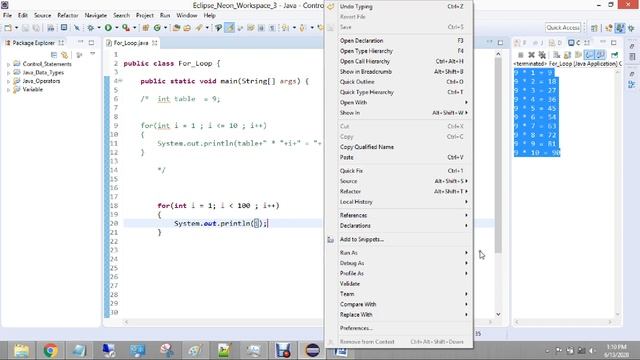Expand the Java_Data_Types project

point(8,73)
